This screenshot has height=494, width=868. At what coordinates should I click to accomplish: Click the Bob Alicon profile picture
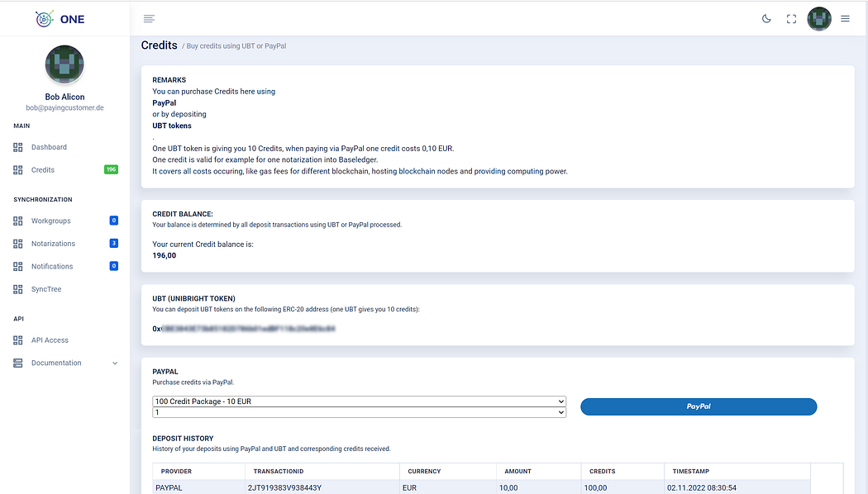[64, 64]
